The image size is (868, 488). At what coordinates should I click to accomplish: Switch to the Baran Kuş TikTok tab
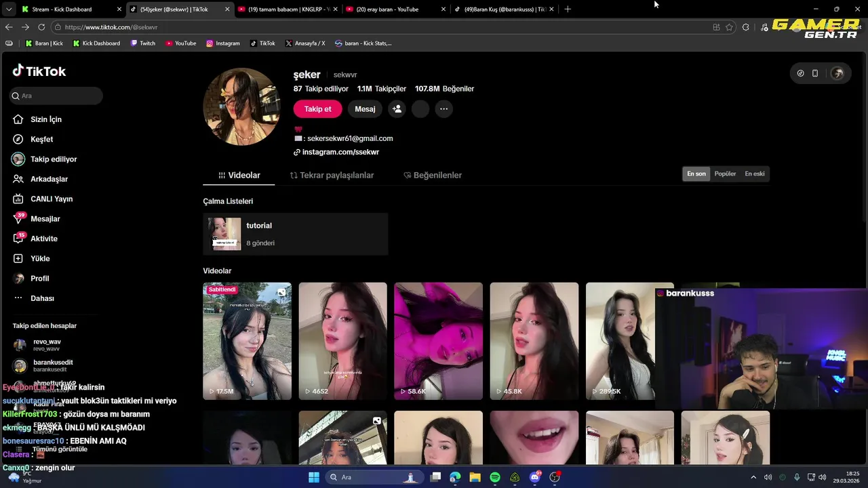(504, 9)
